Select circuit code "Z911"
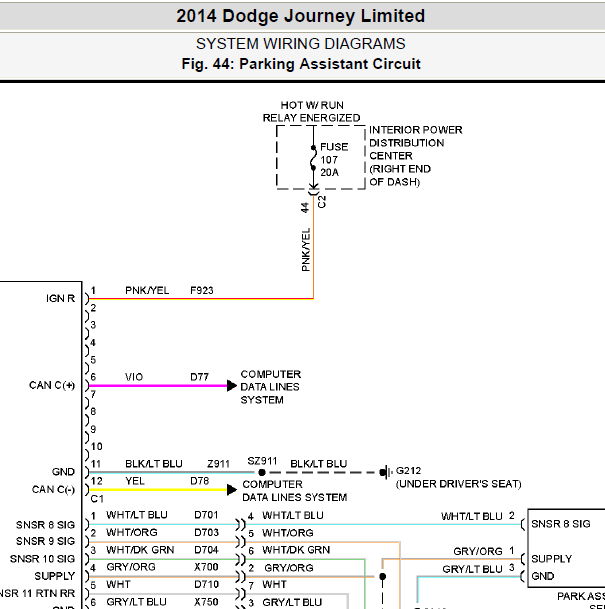The width and height of the screenshot is (605, 609). click(218, 464)
